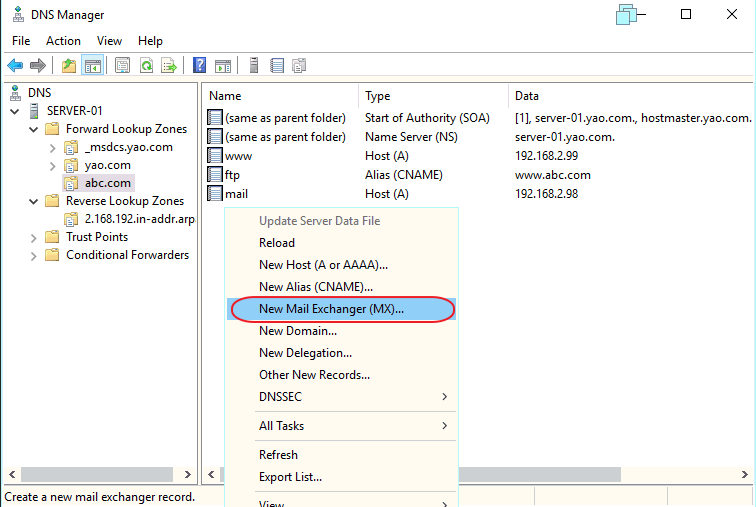Screen dimensions: 756x507
Task: Open the Action menu
Action: point(63,41)
